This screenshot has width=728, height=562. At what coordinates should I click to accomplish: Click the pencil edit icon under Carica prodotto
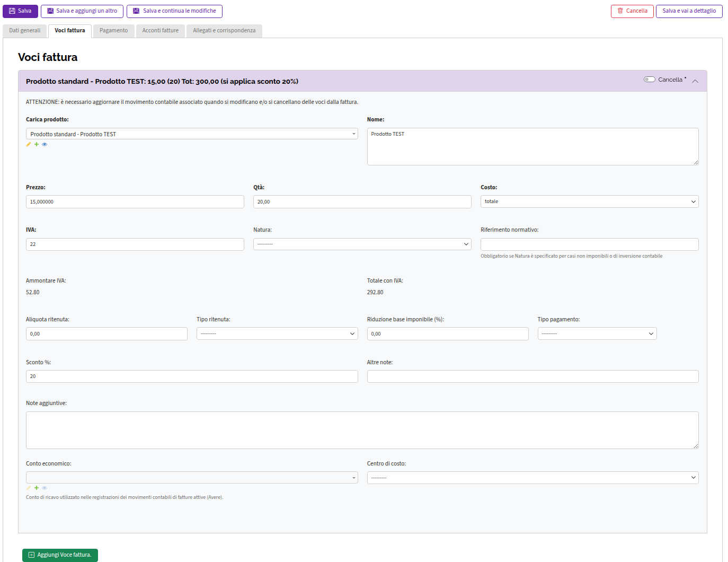coord(29,144)
